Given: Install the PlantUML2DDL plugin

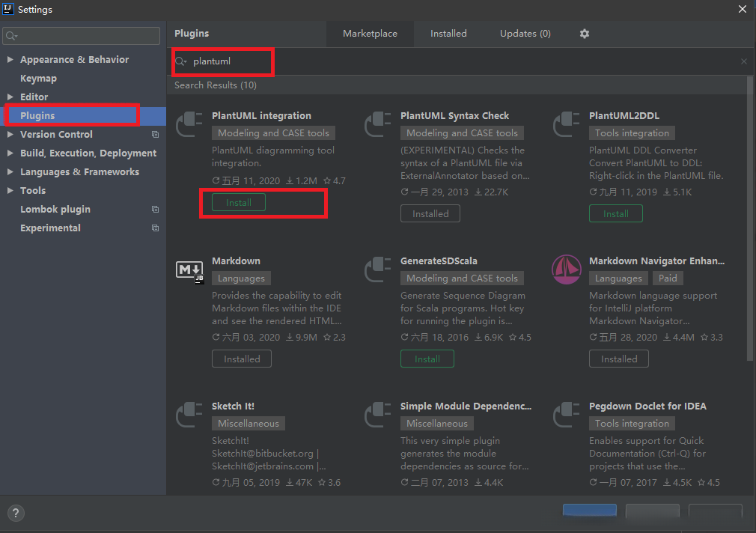Looking at the screenshot, I should click(616, 213).
